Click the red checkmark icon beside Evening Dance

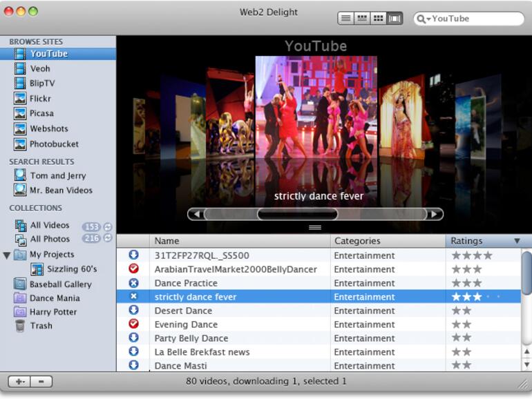click(133, 324)
